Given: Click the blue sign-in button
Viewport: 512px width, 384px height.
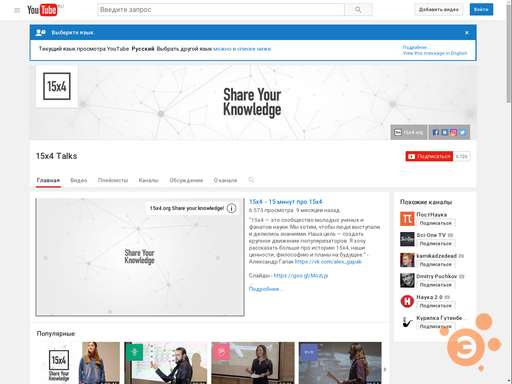Looking at the screenshot, I should pos(481,9).
